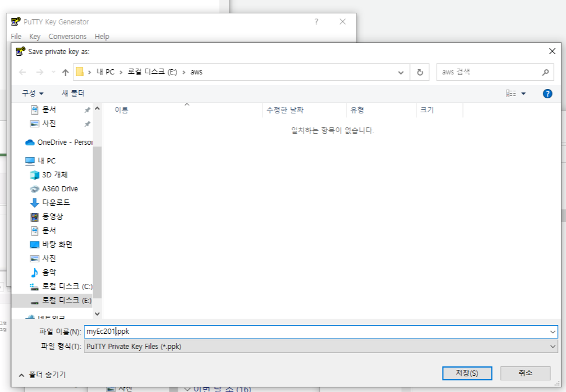Click the Forward navigation arrow
This screenshot has width=566, height=392.
(40, 72)
